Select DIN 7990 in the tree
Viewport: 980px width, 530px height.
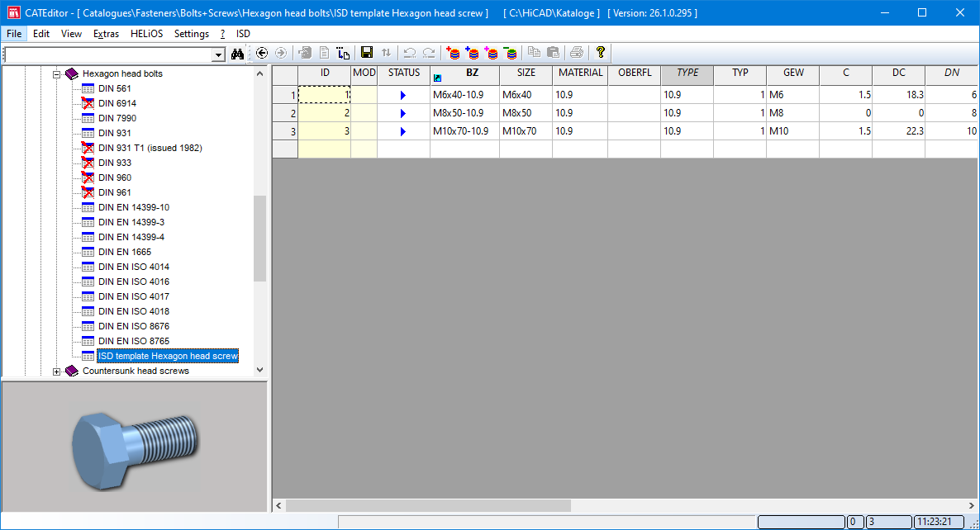tap(117, 119)
